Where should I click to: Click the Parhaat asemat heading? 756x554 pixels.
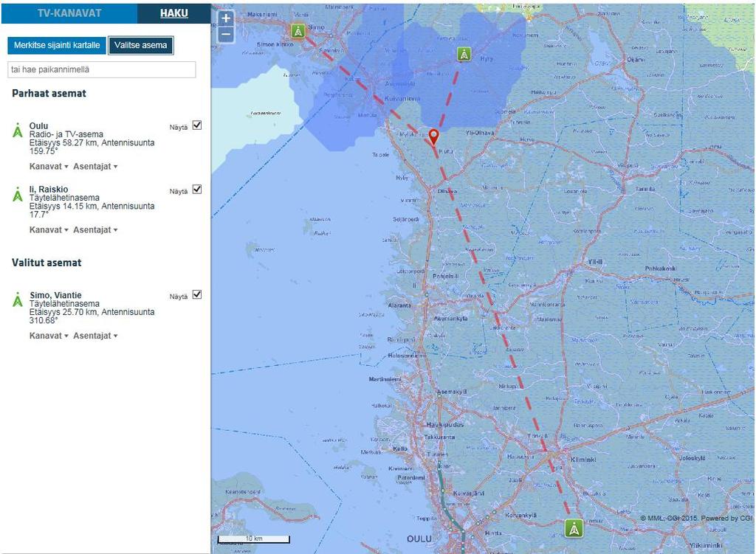point(49,94)
